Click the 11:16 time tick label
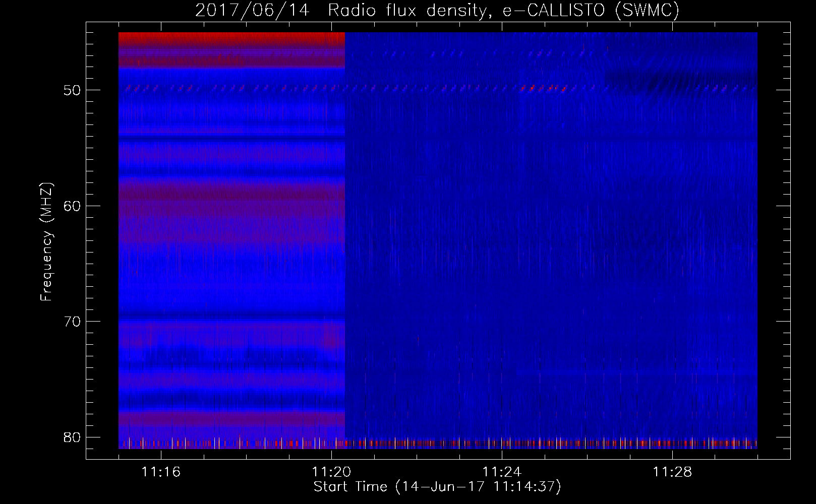Viewport: 816px width, 504px height. [x=161, y=472]
